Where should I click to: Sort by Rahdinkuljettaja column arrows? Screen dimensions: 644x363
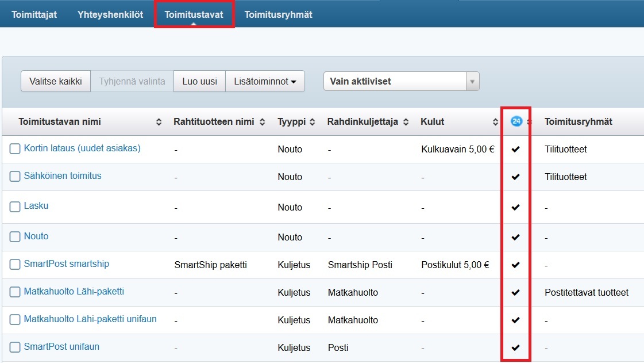point(406,122)
